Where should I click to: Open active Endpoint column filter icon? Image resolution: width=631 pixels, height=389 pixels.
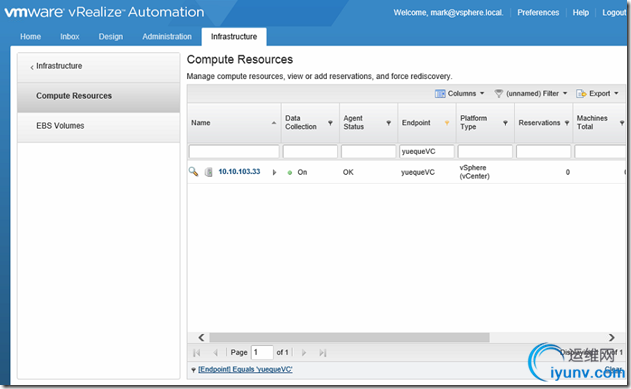447,123
